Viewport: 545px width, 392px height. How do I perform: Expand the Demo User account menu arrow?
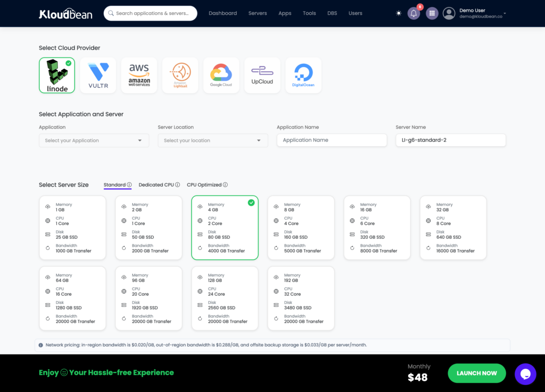pyautogui.click(x=505, y=13)
